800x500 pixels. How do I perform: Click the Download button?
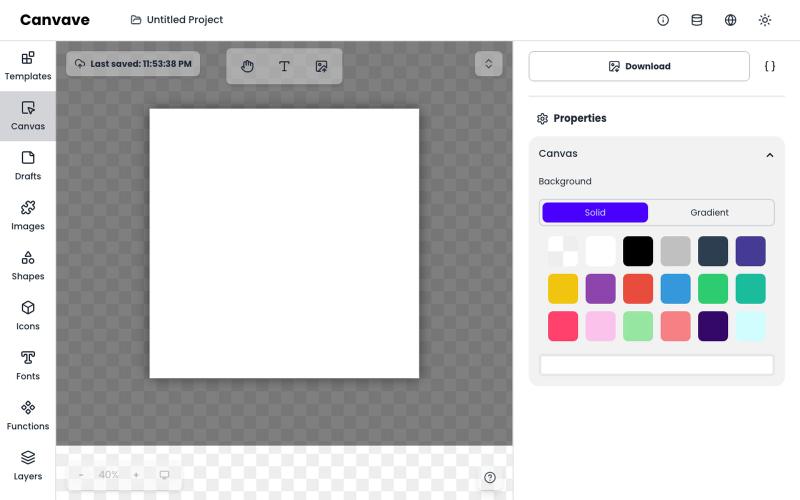click(x=639, y=66)
